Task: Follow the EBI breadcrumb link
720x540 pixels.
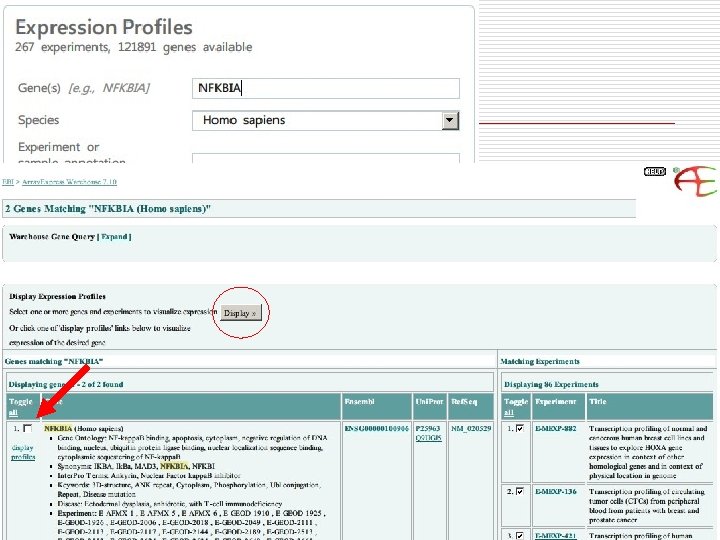Action: (8, 182)
